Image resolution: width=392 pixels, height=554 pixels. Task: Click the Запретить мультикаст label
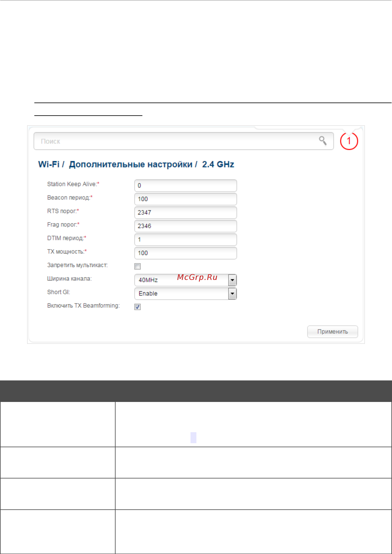[x=77, y=265]
